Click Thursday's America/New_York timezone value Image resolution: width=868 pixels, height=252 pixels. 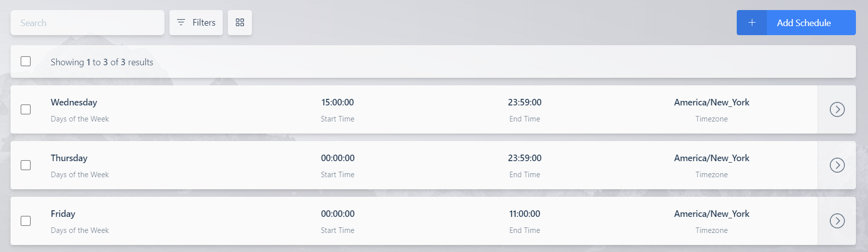[712, 158]
